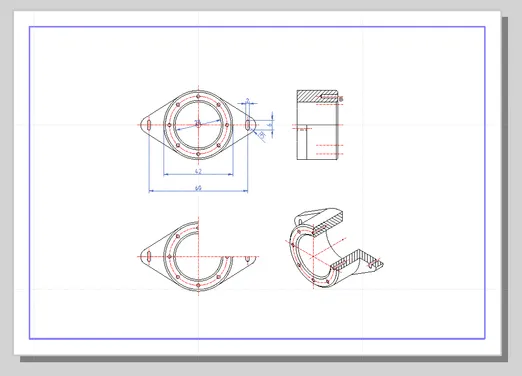Select the diameter dimension inside the front view bore
The image size is (522, 376).
pos(197,123)
